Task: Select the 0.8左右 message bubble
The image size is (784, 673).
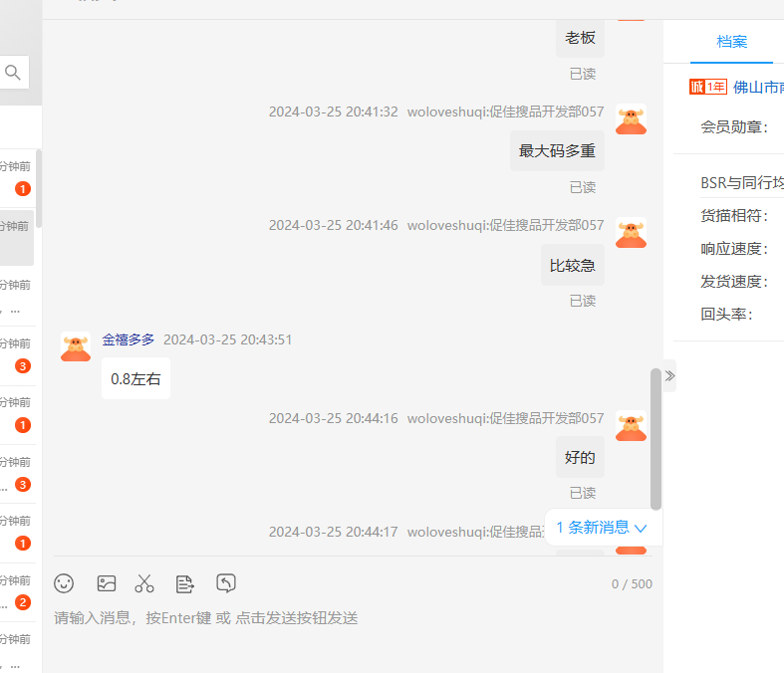Action: click(135, 379)
